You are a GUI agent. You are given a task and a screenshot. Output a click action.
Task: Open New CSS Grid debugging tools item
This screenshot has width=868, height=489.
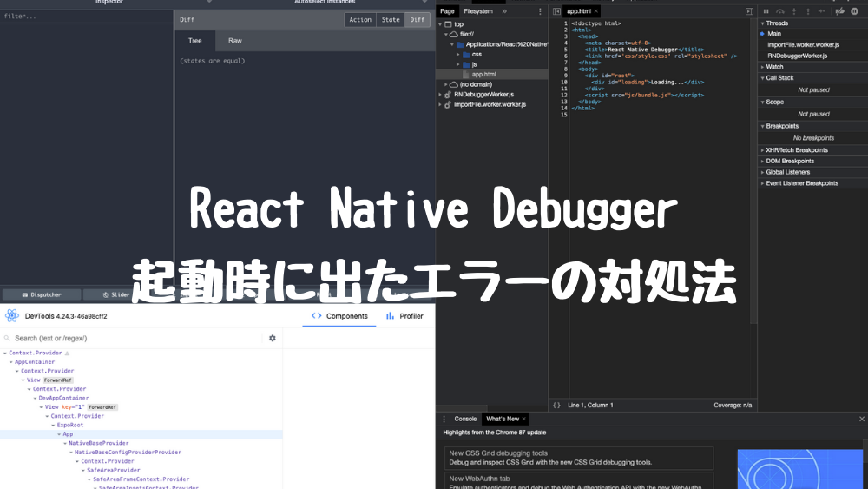[x=579, y=458]
